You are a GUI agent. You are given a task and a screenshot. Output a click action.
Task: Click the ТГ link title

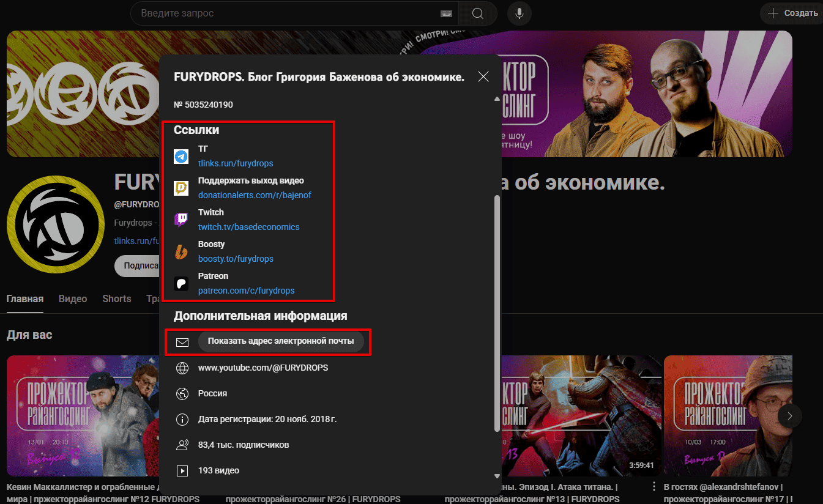pos(203,149)
